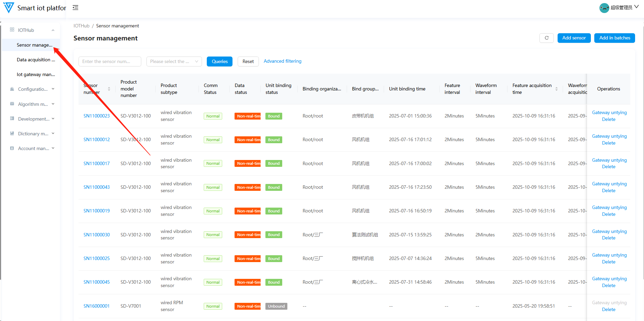Viewport: 644px width, 321px height.
Task: Sort by Feature acquisition time arrows
Action: (556, 89)
